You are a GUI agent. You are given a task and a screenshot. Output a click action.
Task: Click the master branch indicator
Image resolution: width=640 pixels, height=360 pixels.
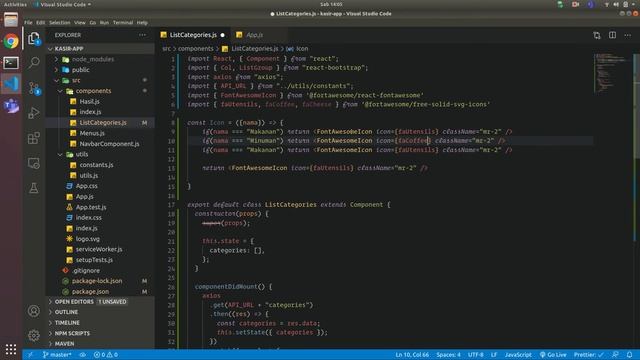(57, 355)
